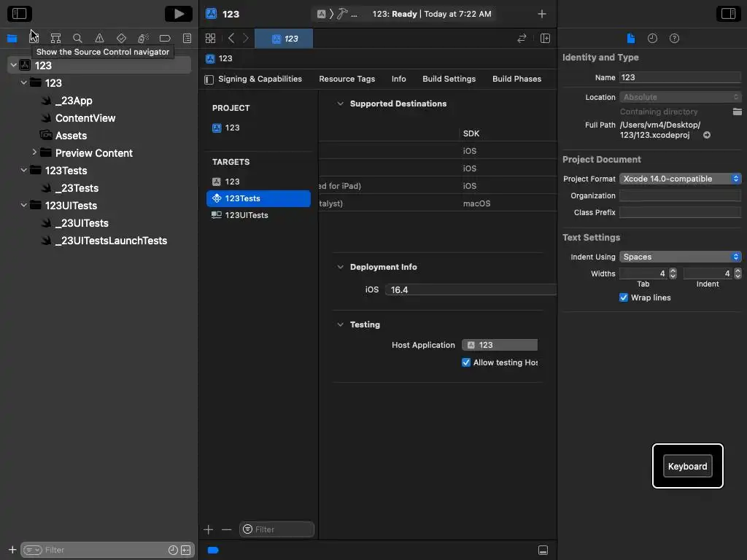This screenshot has height=560, width=747.
Task: Show the Project navigator folder icon
Action: (x=12, y=38)
